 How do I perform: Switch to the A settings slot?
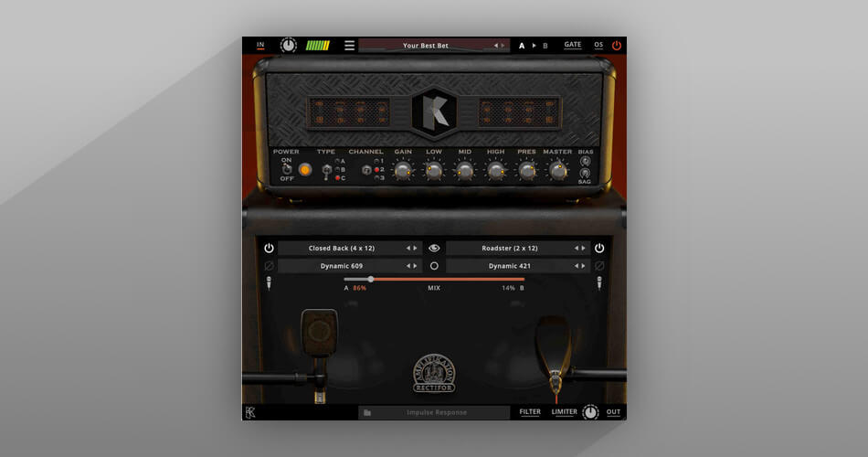coord(522,46)
